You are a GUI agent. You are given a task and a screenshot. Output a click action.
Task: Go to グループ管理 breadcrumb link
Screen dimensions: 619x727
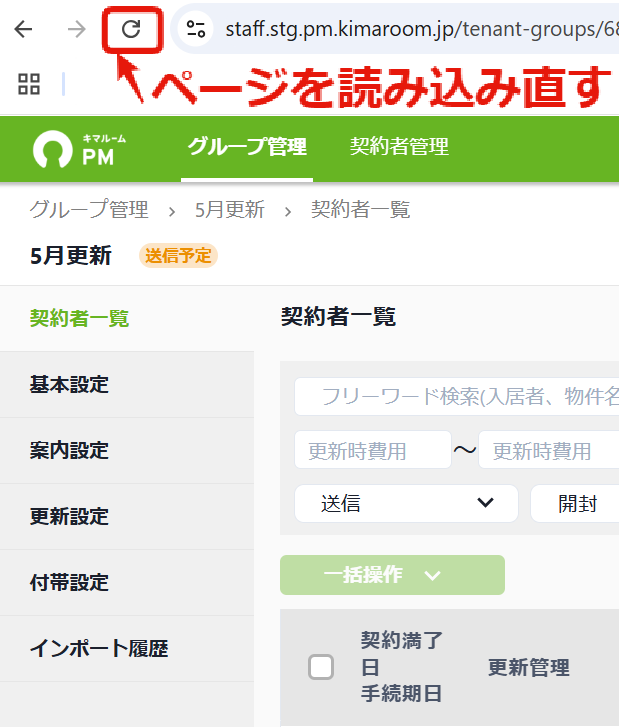[x=89, y=210]
